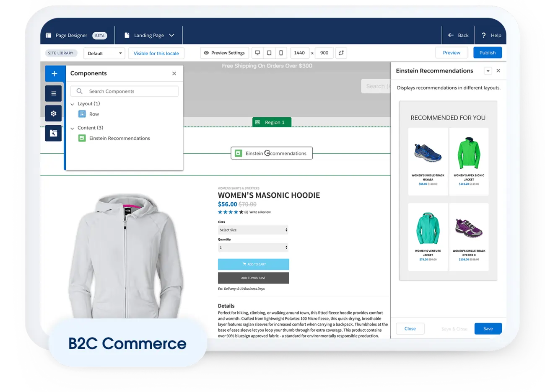This screenshot has width=545, height=392.
Task: Click Women's Single-Track Hayasa shoe thumbnail
Action: click(x=428, y=152)
